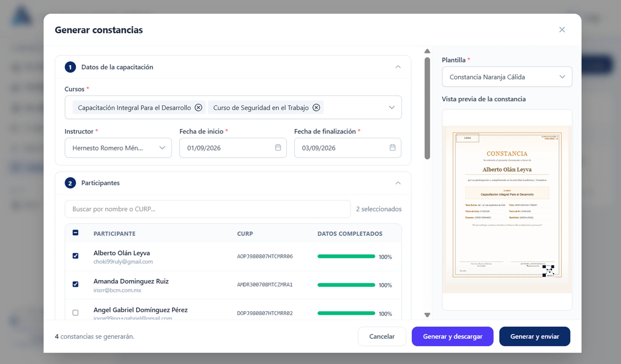Viewport: 621px width, 364px height.
Task: Collapse Datos de la capacitación section
Action: coord(398,67)
